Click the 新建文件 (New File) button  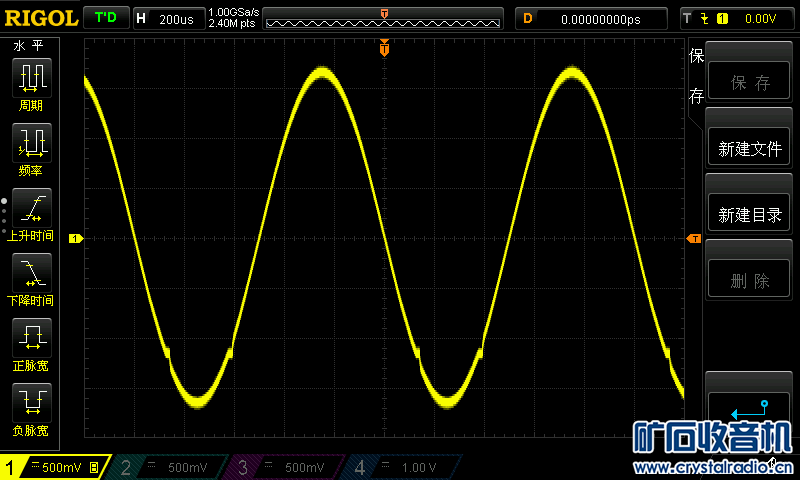pyautogui.click(x=749, y=147)
